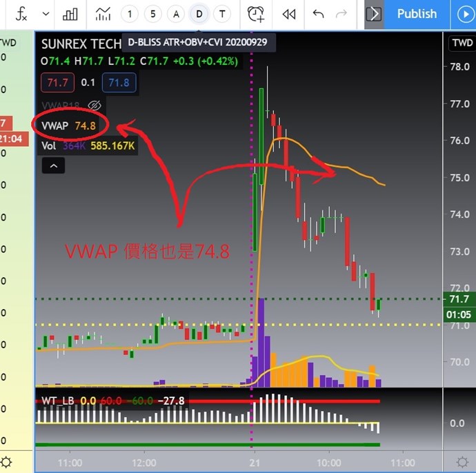Click the play icon beside Publish

(465, 14)
